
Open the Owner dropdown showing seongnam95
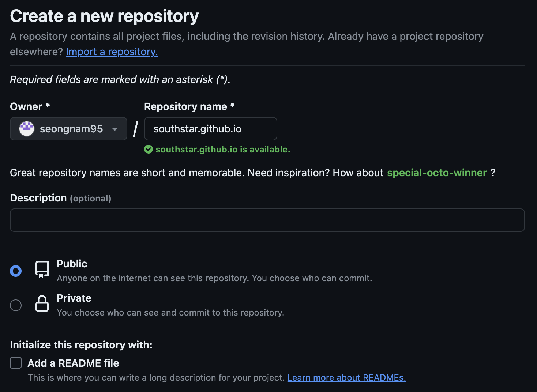click(68, 129)
